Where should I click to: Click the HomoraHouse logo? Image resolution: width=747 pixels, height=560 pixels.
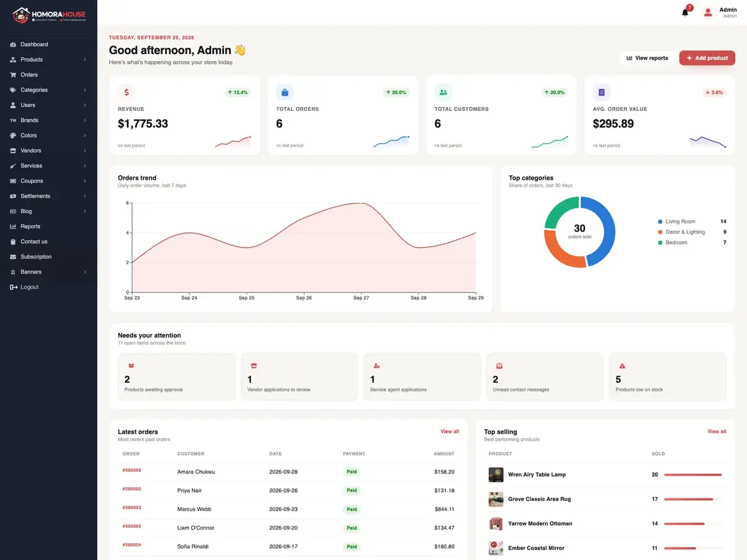tap(49, 14)
